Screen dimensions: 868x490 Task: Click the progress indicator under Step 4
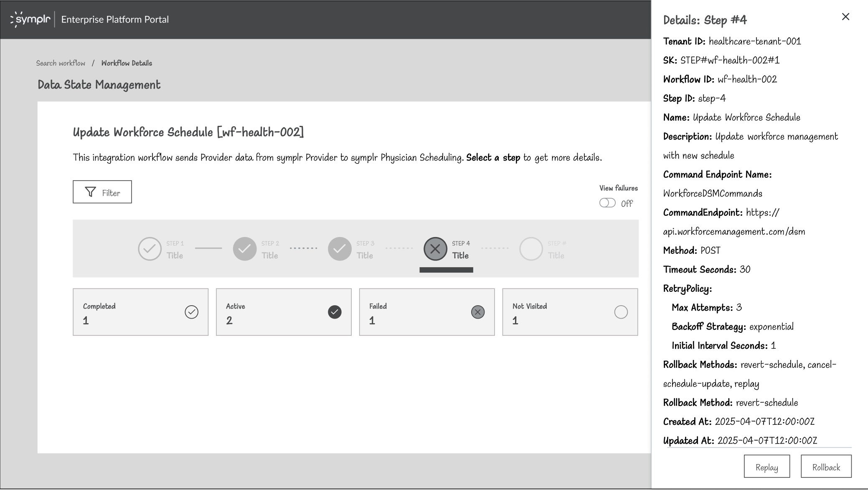pos(446,271)
